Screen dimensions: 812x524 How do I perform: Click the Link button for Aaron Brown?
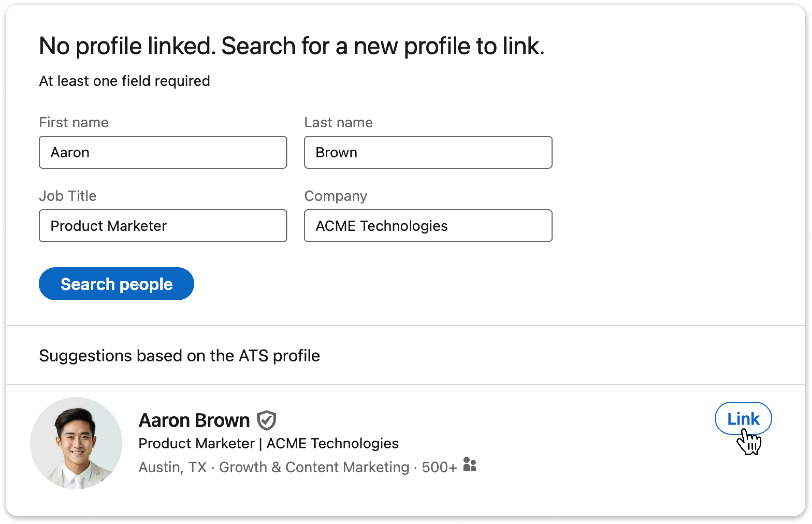[743, 419]
